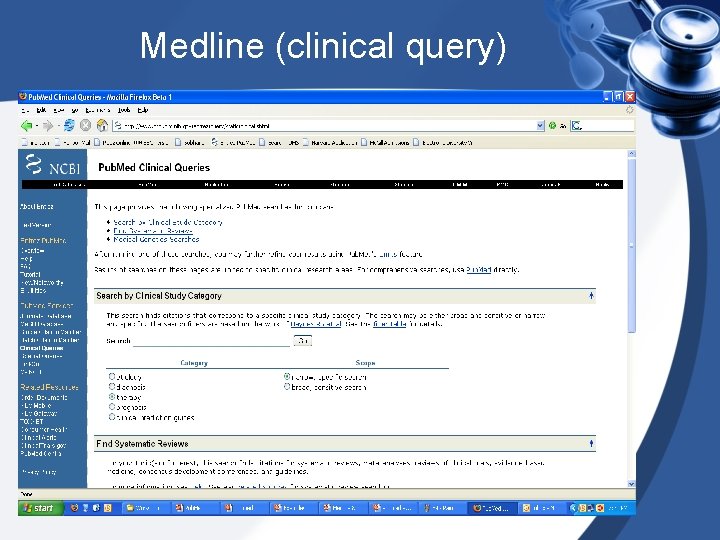
Task: Click the search engine icon in the browser search box
Action: click(x=576, y=125)
